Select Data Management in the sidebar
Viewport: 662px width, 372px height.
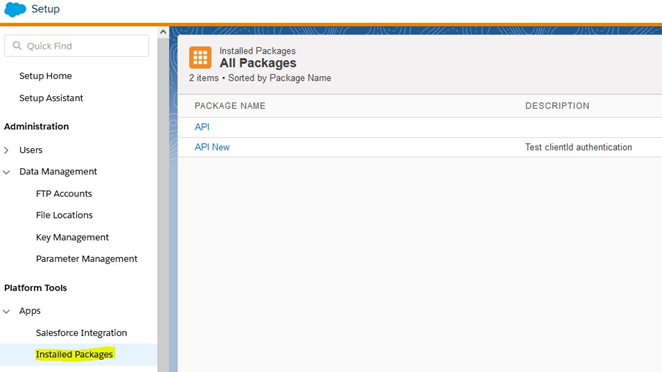(58, 171)
